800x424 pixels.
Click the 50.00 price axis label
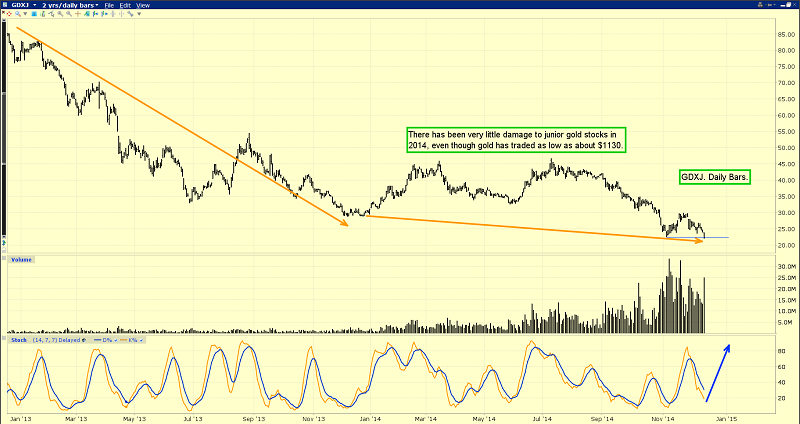point(786,148)
